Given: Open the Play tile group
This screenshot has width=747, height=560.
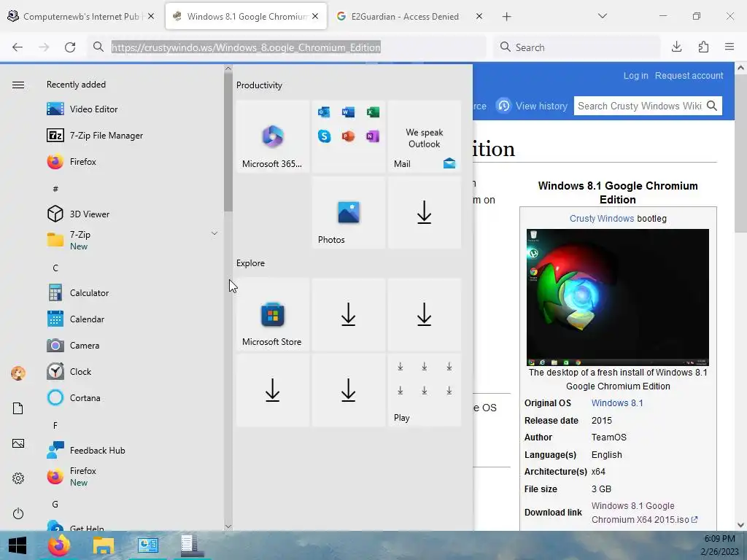Looking at the screenshot, I should 425,390.
